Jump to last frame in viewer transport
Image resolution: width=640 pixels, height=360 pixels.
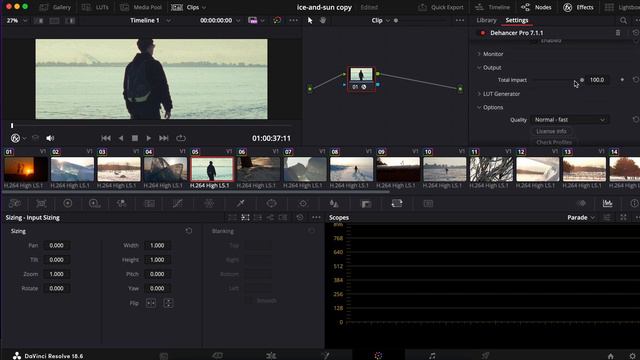[x=164, y=138]
